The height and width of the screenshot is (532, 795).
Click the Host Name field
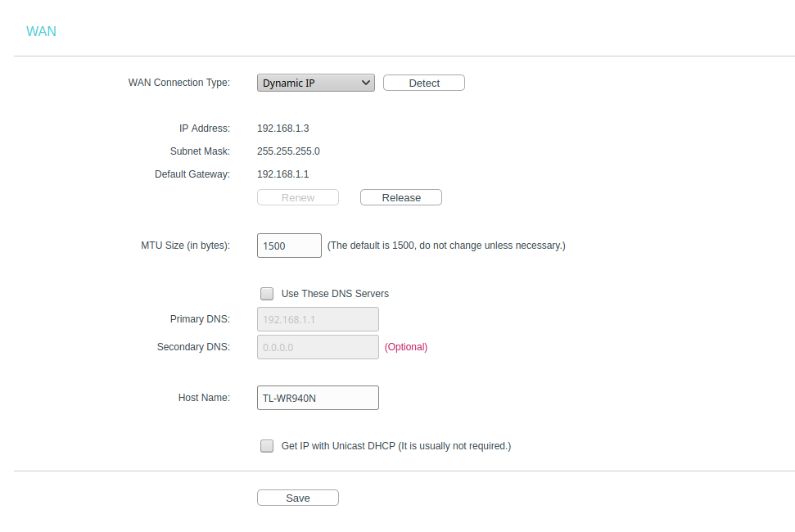click(x=318, y=399)
